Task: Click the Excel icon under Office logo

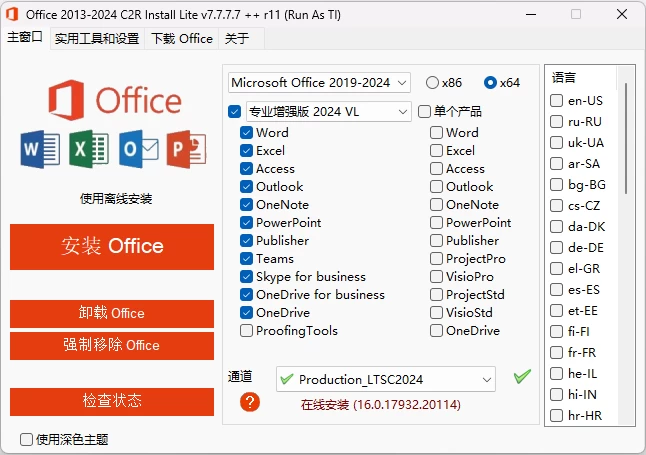Action: [x=89, y=149]
